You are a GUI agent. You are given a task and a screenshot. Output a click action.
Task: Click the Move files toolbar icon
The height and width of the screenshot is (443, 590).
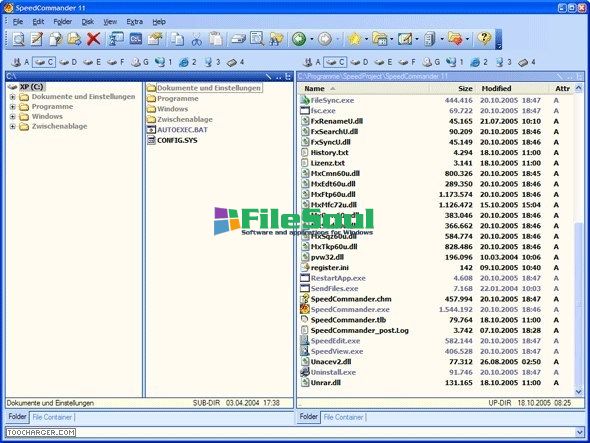74,39
